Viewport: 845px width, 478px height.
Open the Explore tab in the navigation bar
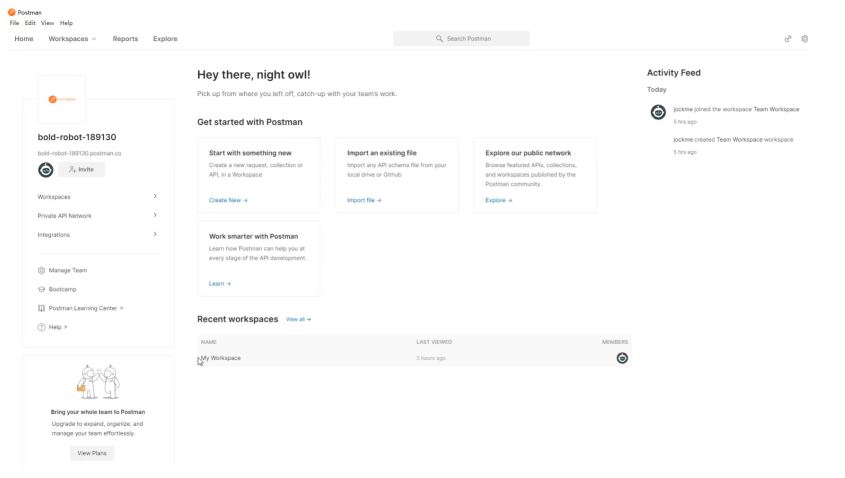click(165, 39)
